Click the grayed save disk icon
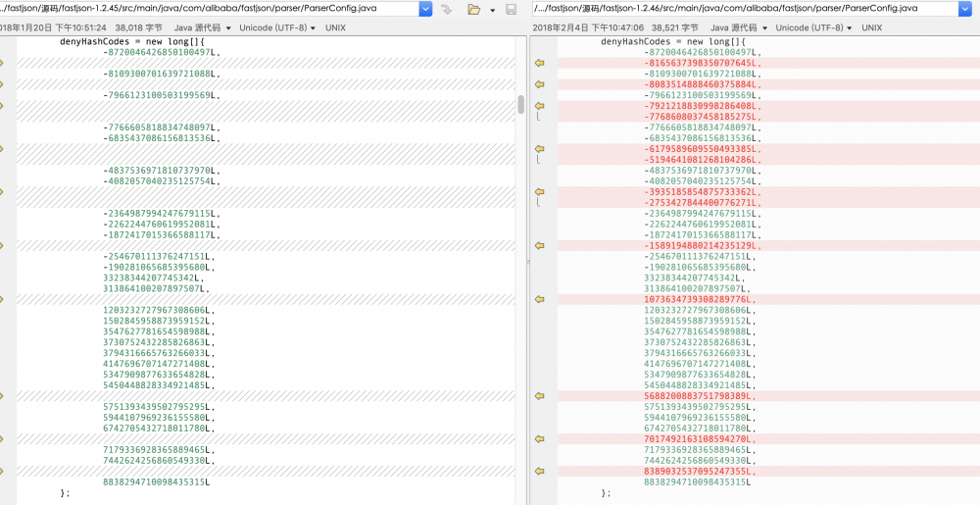The width and height of the screenshot is (980, 505). tap(511, 10)
